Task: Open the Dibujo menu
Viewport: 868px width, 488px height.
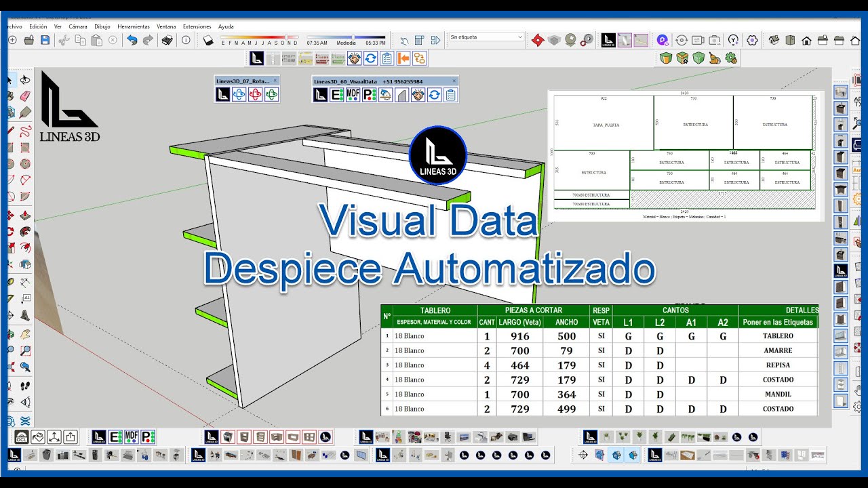Action: (x=102, y=26)
